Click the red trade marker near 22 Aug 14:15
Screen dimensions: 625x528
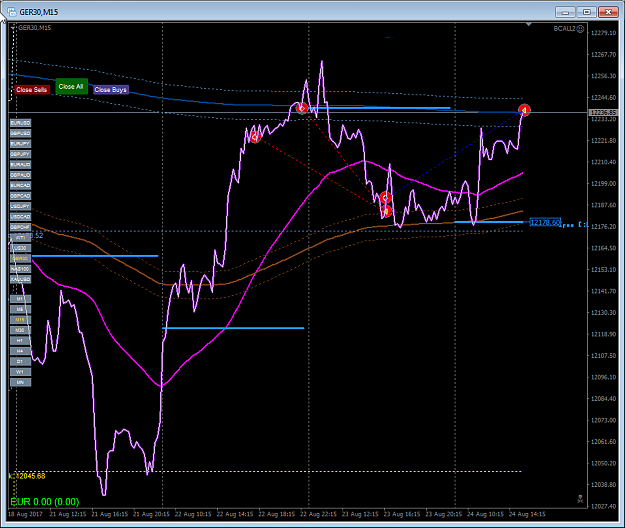click(x=255, y=137)
